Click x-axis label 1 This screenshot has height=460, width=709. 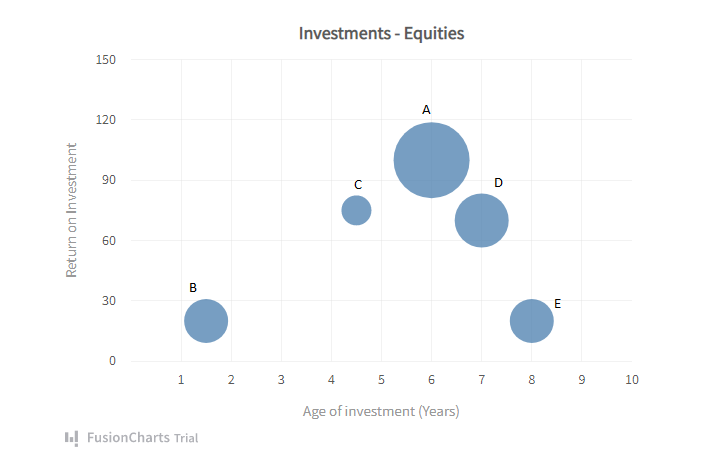tap(181, 380)
